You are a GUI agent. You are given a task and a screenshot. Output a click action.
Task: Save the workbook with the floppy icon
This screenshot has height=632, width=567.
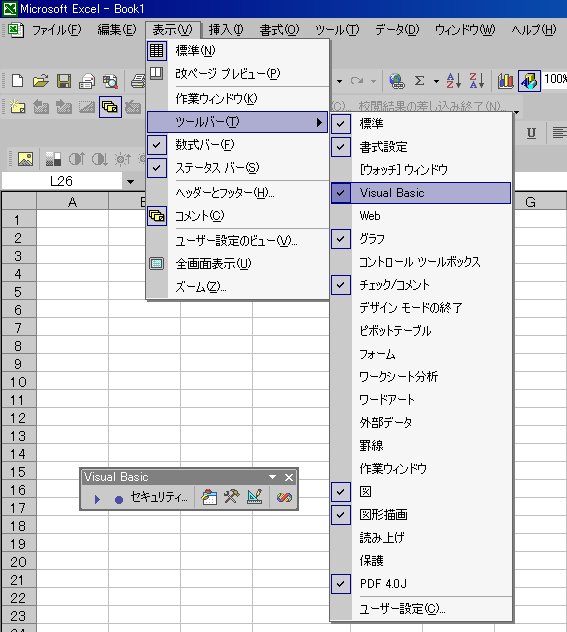pyautogui.click(x=64, y=81)
